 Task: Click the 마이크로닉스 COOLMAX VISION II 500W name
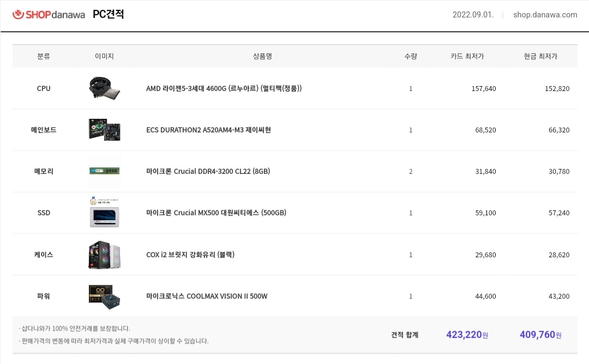pos(207,296)
